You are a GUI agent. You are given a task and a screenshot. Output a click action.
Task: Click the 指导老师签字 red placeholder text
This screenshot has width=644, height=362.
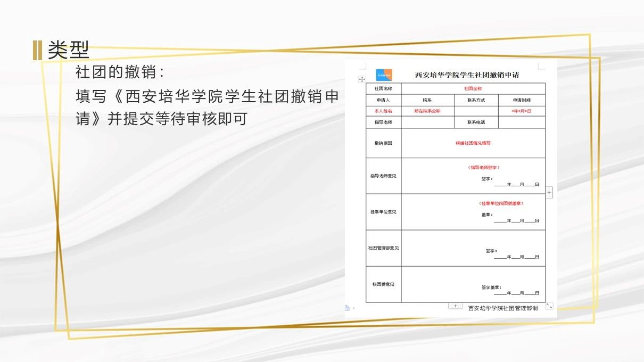click(x=483, y=167)
